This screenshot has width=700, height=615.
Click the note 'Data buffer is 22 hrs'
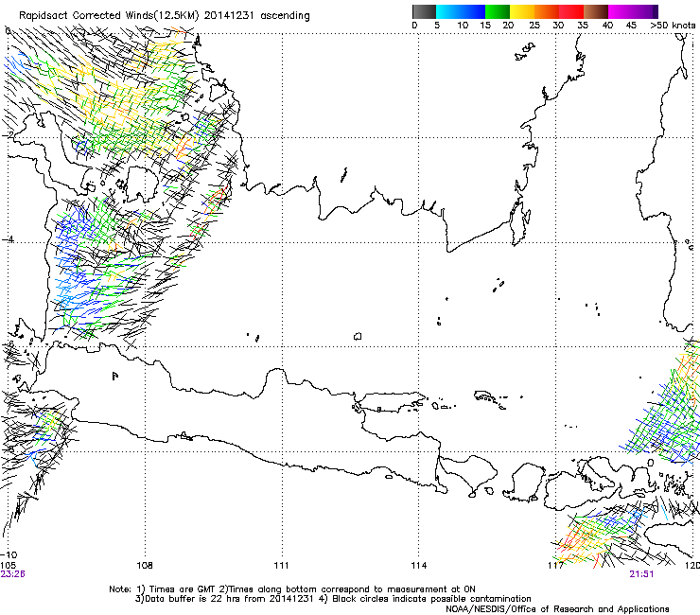[194, 599]
